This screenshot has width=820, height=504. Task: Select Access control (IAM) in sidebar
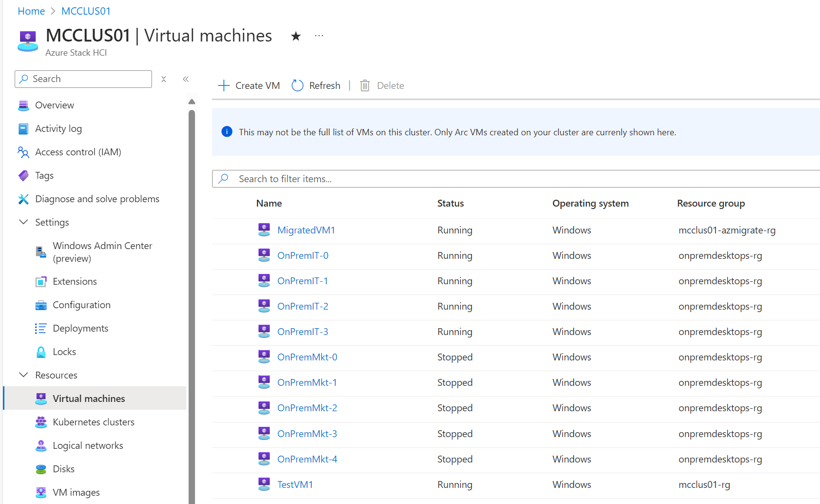click(x=78, y=152)
